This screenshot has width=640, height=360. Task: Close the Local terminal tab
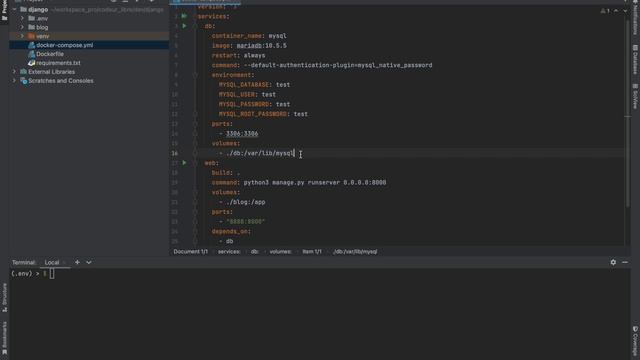(64, 263)
